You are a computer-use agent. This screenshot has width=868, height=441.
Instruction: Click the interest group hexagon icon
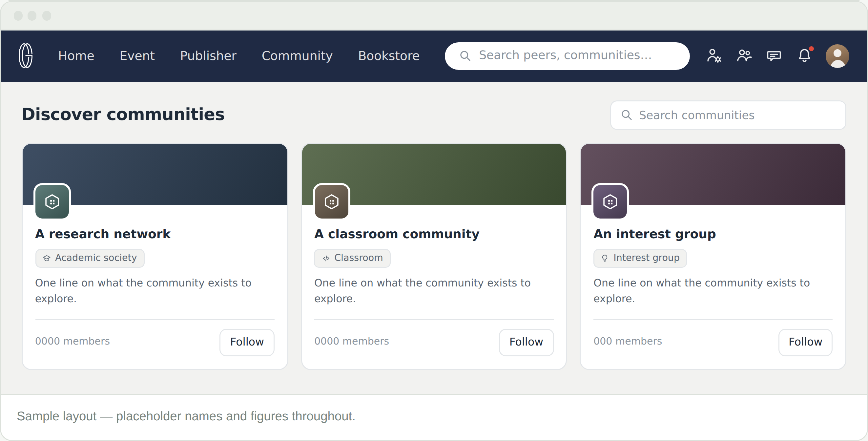(x=610, y=201)
